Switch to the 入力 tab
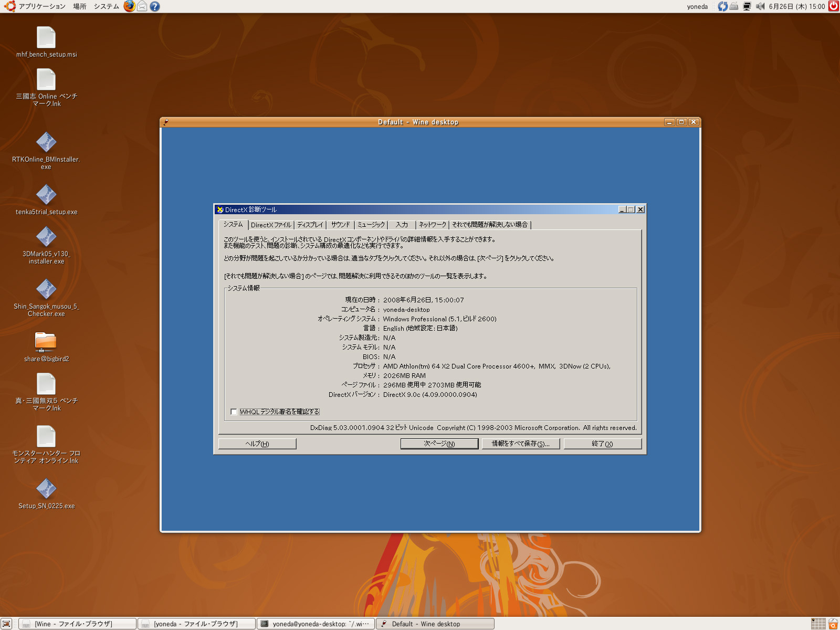840x630 pixels. coord(402,225)
